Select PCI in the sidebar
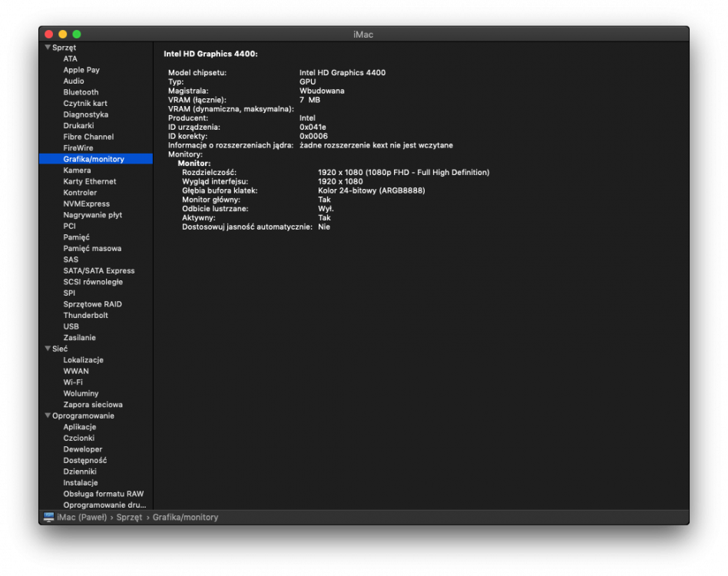728x576 pixels. 70,226
